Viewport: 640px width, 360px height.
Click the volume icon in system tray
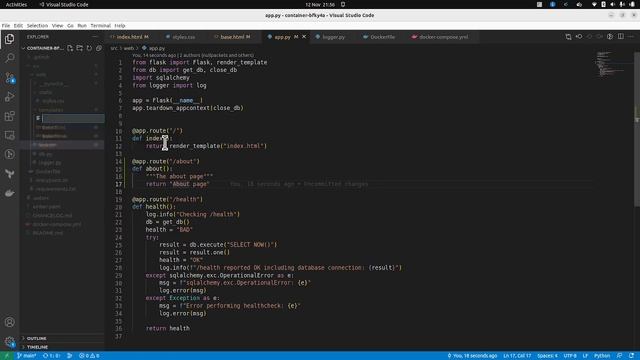point(612,4)
